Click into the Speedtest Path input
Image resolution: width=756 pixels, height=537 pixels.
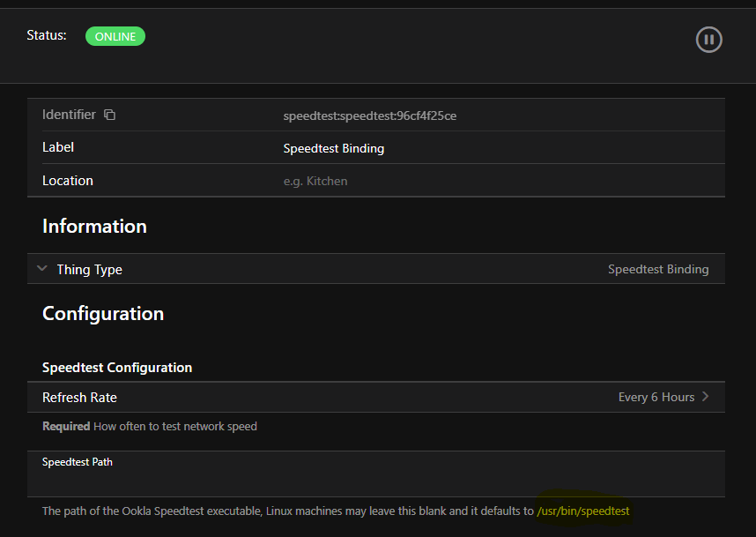(375, 481)
